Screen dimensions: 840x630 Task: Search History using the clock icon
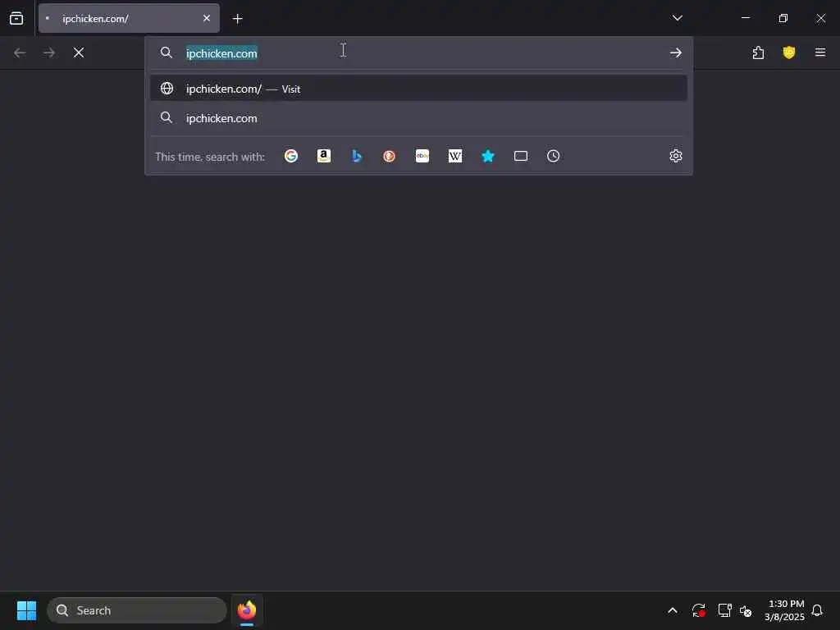(x=554, y=156)
